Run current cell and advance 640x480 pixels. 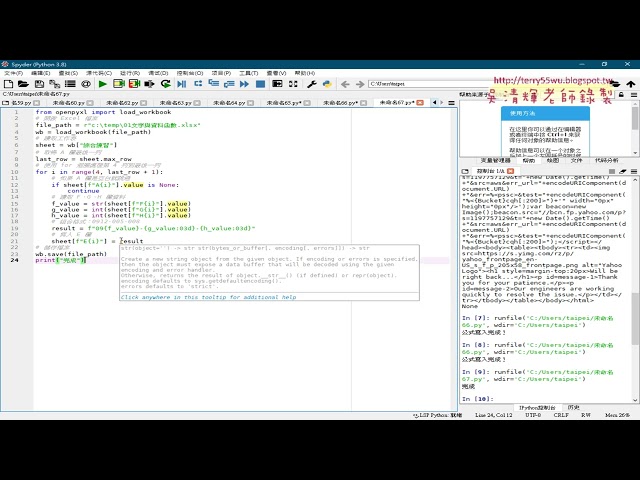tap(134, 84)
